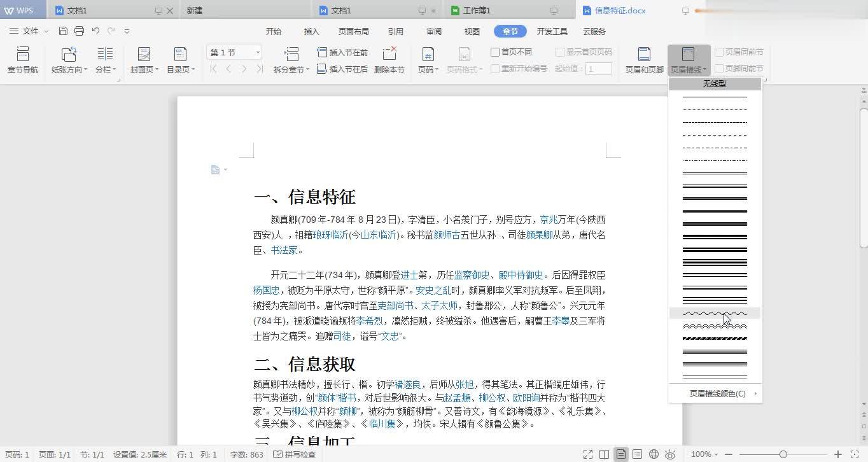Viewport: 868px width, 462px height.
Task: Open the 工作簿1 spreadsheet tab
Action: [x=477, y=10]
